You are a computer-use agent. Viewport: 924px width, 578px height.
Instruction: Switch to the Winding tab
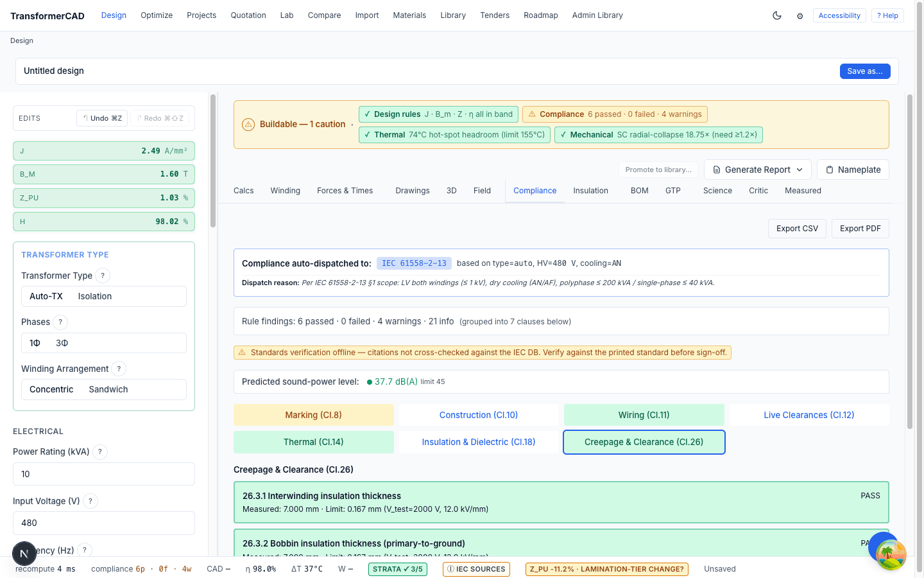pos(286,191)
